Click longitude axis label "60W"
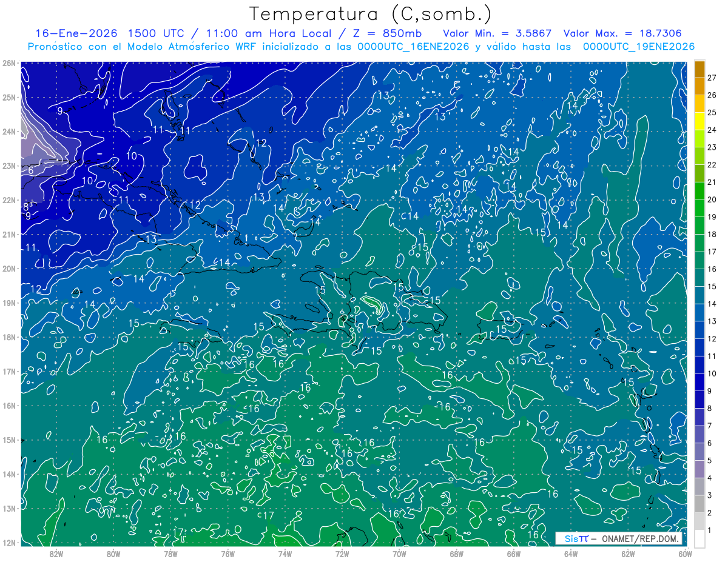The width and height of the screenshot is (728, 562). point(686,554)
